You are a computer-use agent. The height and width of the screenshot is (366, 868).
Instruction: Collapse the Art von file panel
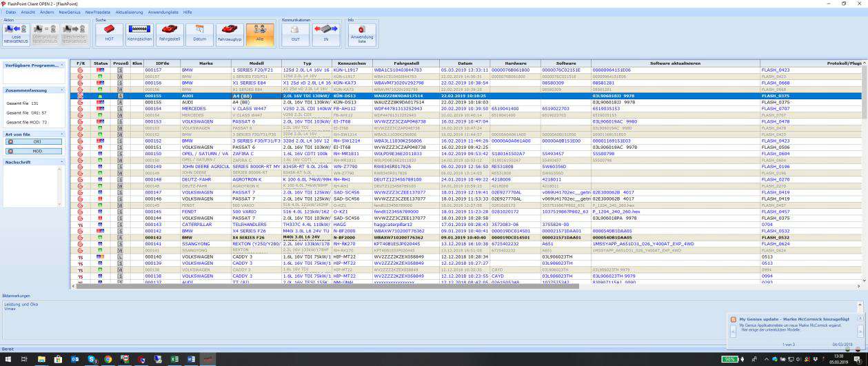coord(62,133)
